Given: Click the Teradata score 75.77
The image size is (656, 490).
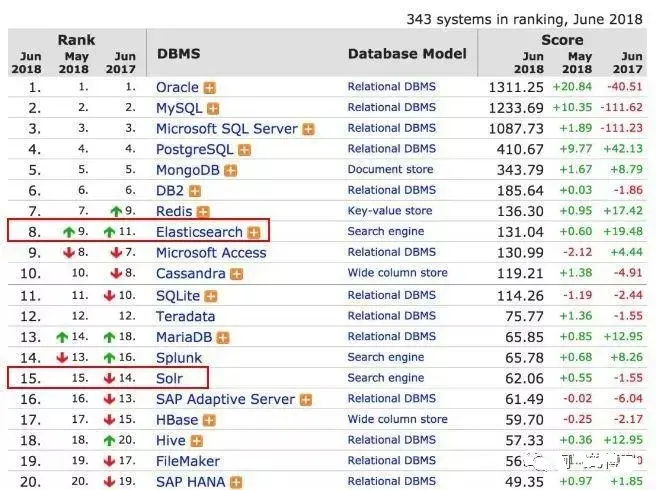Looking at the screenshot, I should tap(524, 317).
